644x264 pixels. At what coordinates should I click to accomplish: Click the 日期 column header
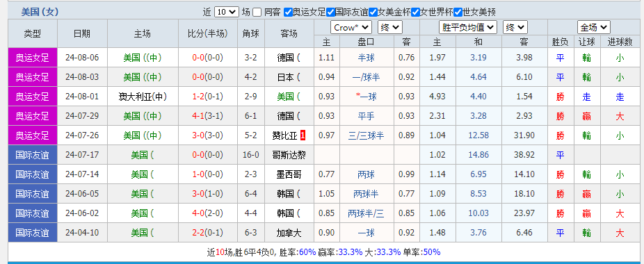[82, 33]
